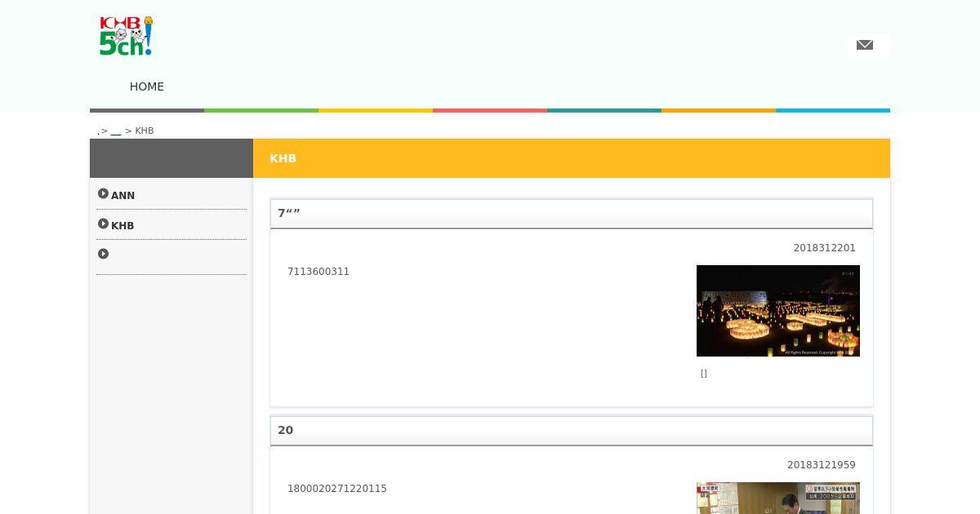
Task: Click the article text 7113600311
Action: (x=318, y=272)
